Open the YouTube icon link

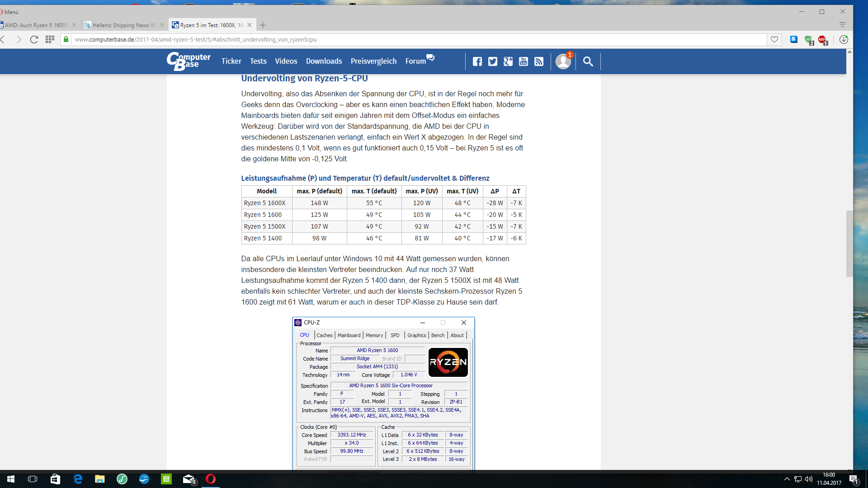tap(524, 61)
